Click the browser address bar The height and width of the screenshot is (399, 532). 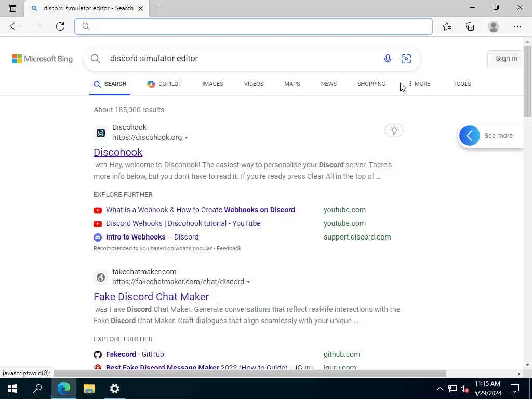(254, 26)
